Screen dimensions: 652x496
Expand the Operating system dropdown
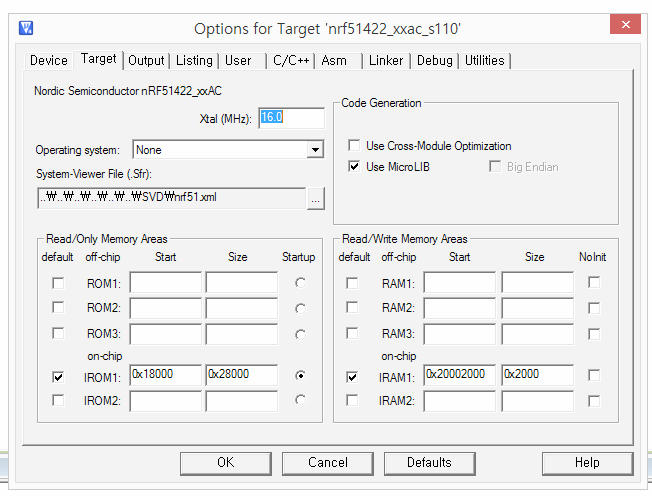pos(315,150)
